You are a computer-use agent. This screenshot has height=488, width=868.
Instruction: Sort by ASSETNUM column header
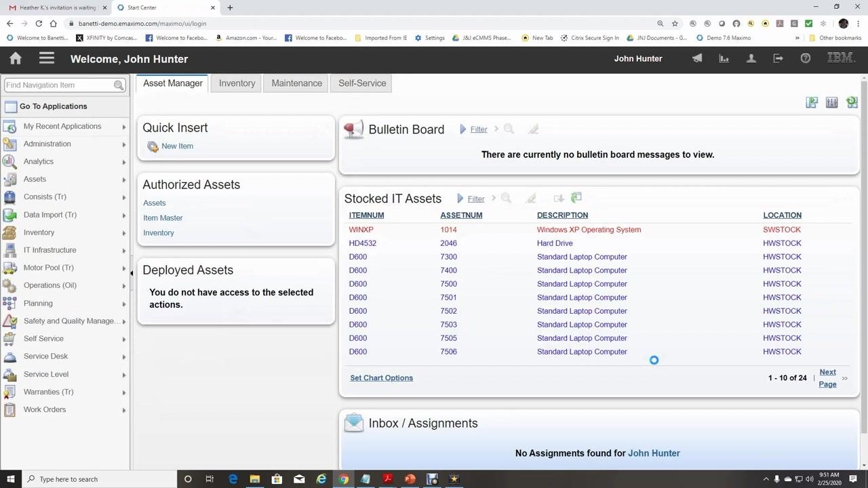click(x=461, y=215)
